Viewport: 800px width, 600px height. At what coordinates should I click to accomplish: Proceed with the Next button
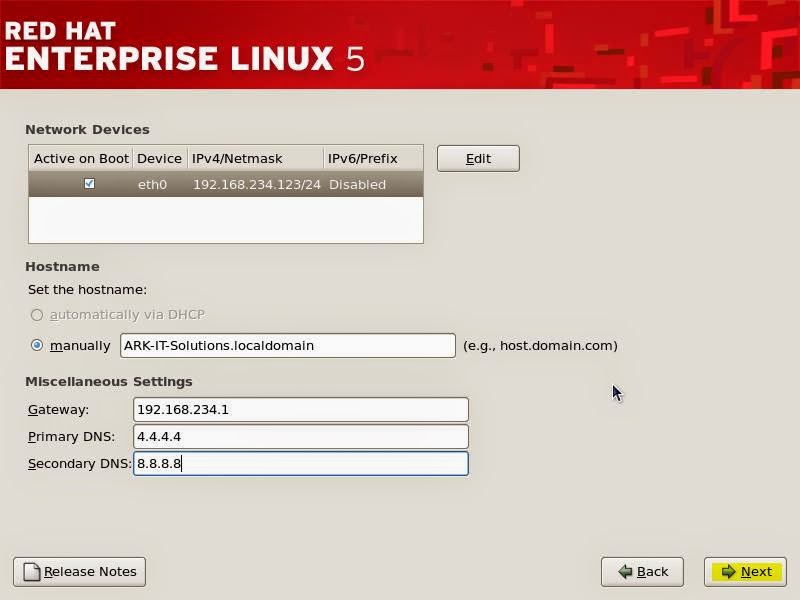point(745,571)
